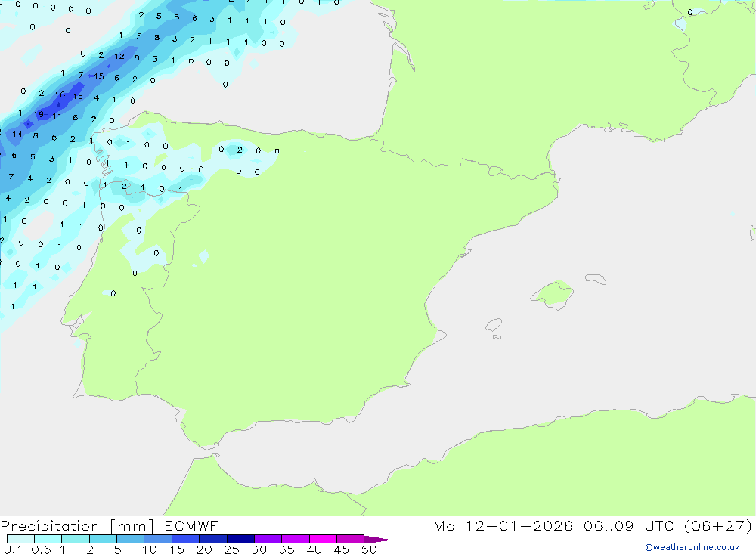Select the 30–35 mm legend swatch
The image size is (756, 554).
click(x=268, y=539)
